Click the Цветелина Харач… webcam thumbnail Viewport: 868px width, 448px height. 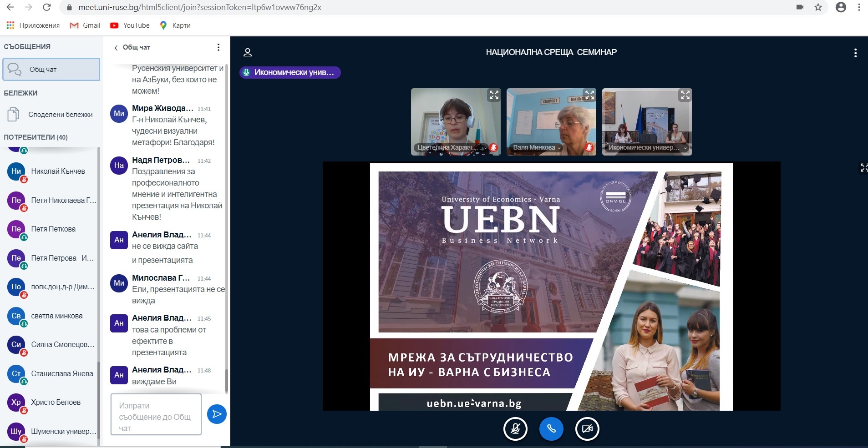[456, 121]
